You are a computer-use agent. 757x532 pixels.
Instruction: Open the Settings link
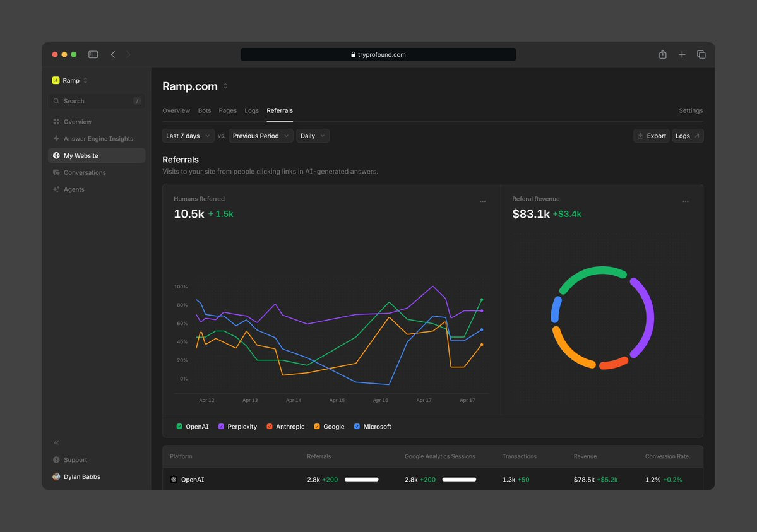[690, 110]
